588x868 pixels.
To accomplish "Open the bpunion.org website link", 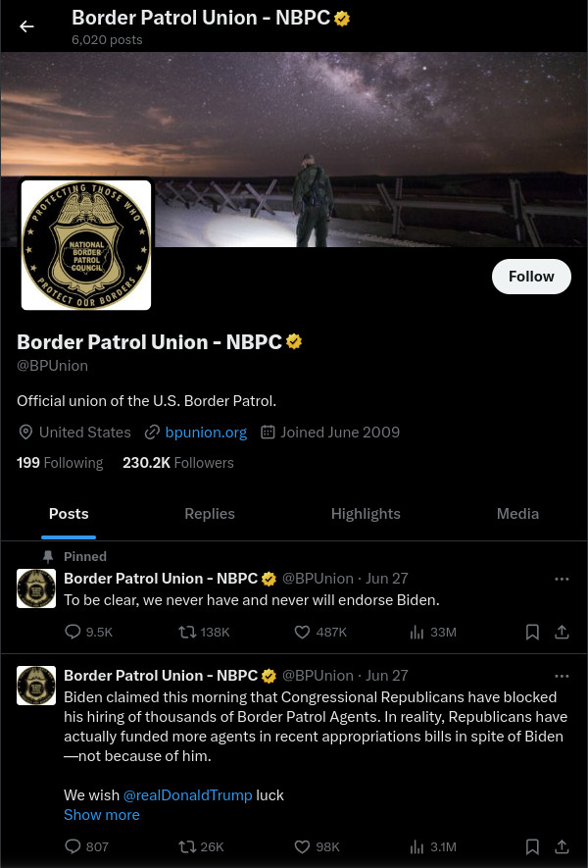I will click(206, 433).
